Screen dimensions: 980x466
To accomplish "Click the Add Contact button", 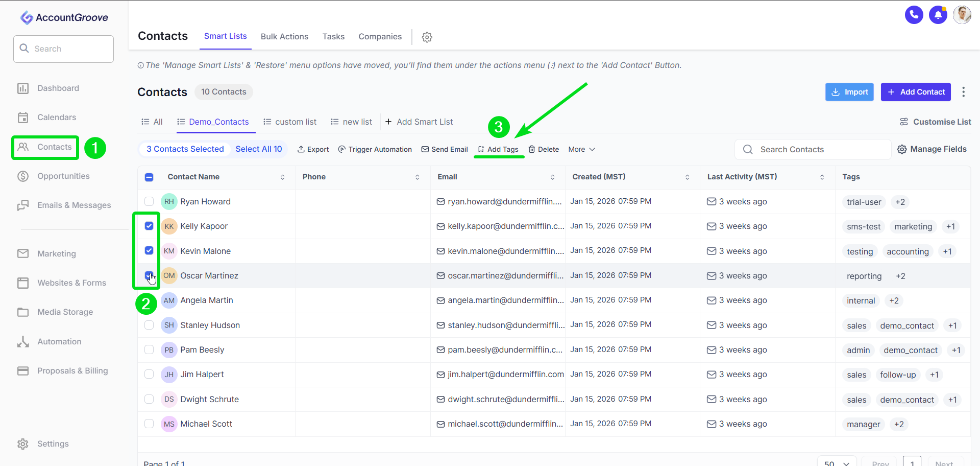I will click(916, 92).
